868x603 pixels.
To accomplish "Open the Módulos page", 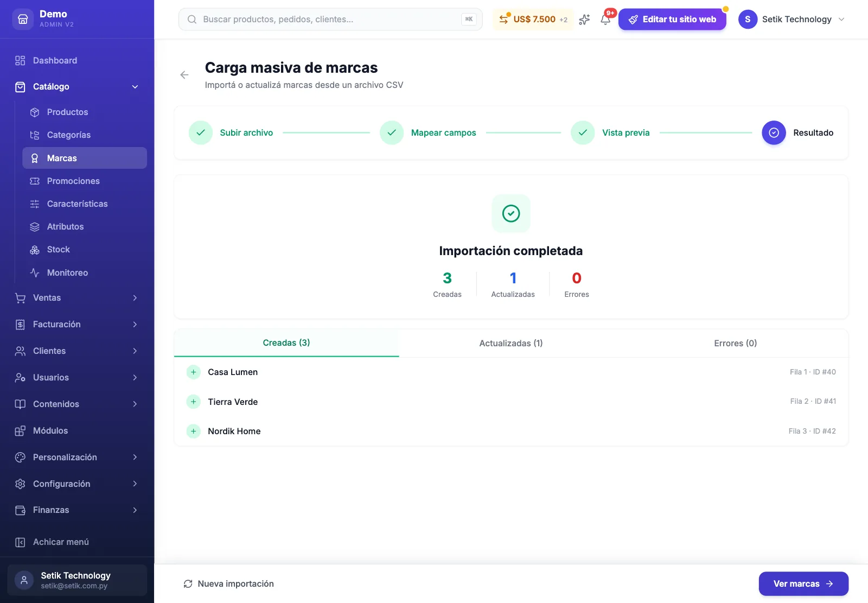I will (x=77, y=430).
